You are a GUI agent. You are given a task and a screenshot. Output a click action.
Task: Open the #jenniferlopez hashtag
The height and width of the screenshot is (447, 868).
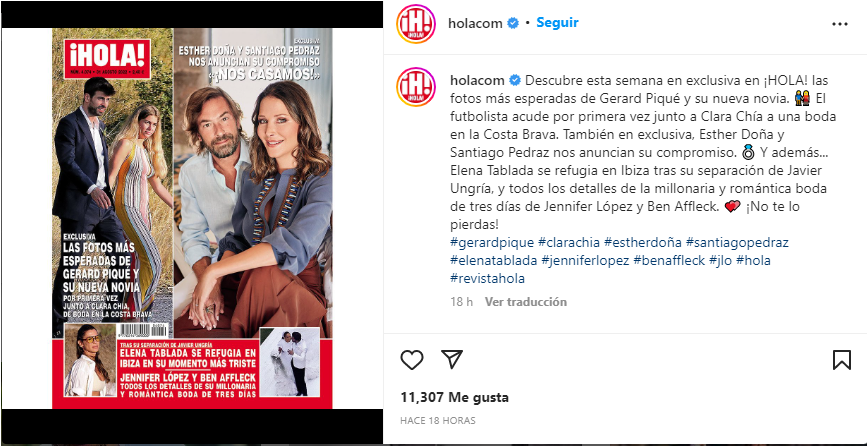[x=585, y=260]
